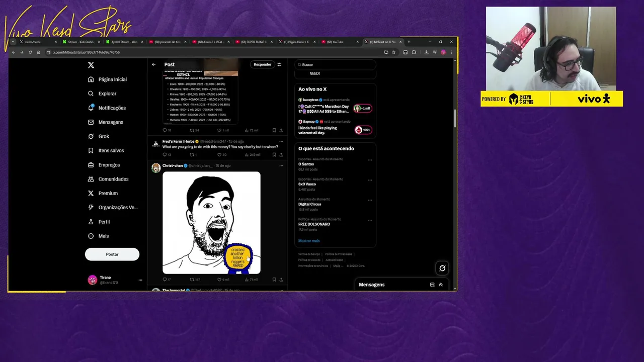644x362 pixels.
Task: Click Christ-chan avatar
Action: click(x=156, y=168)
